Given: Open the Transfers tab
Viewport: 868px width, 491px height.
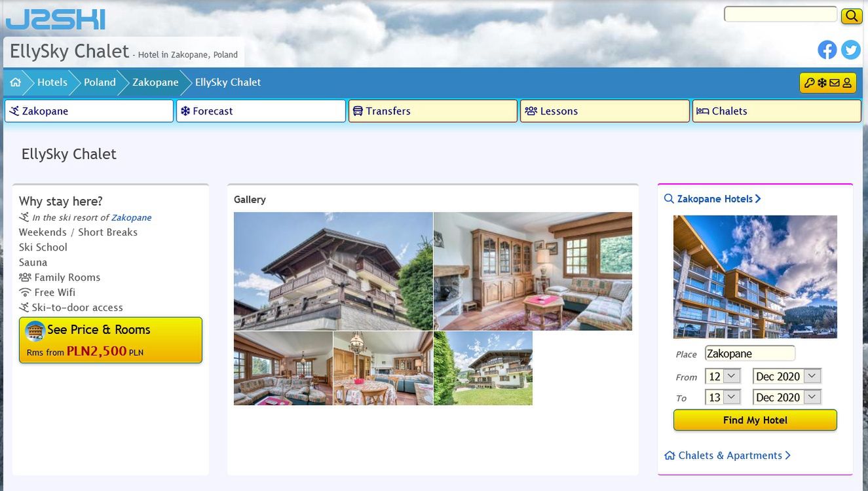Looking at the screenshot, I should coord(433,111).
